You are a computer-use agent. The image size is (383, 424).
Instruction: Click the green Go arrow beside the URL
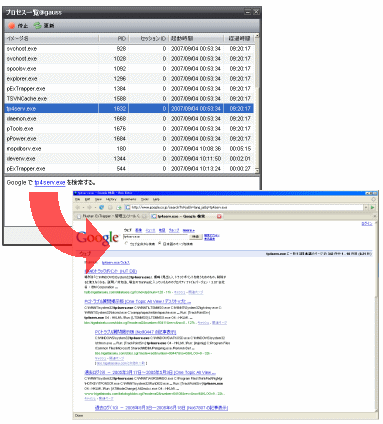373,207
